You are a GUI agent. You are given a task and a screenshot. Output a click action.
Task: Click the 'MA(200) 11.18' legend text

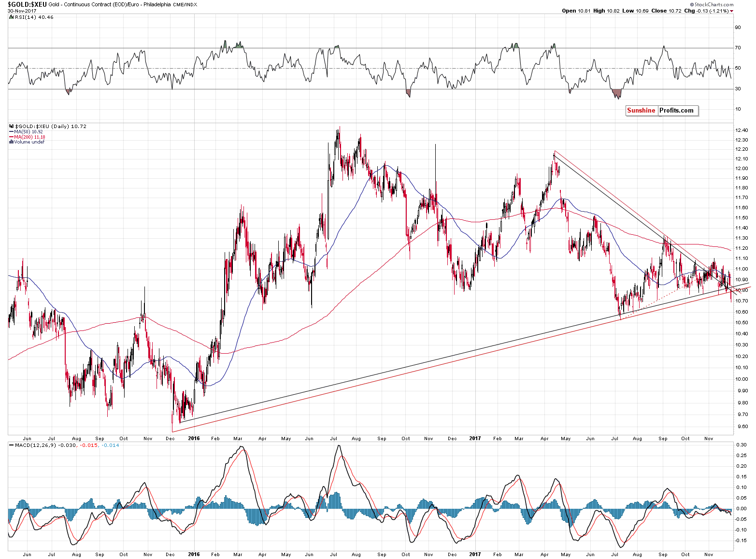click(x=30, y=137)
